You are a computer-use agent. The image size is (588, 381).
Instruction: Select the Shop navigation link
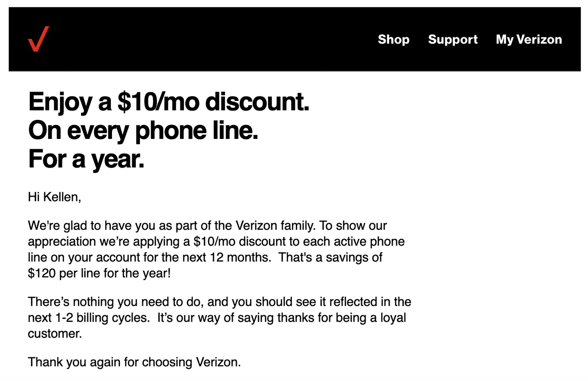pos(394,40)
